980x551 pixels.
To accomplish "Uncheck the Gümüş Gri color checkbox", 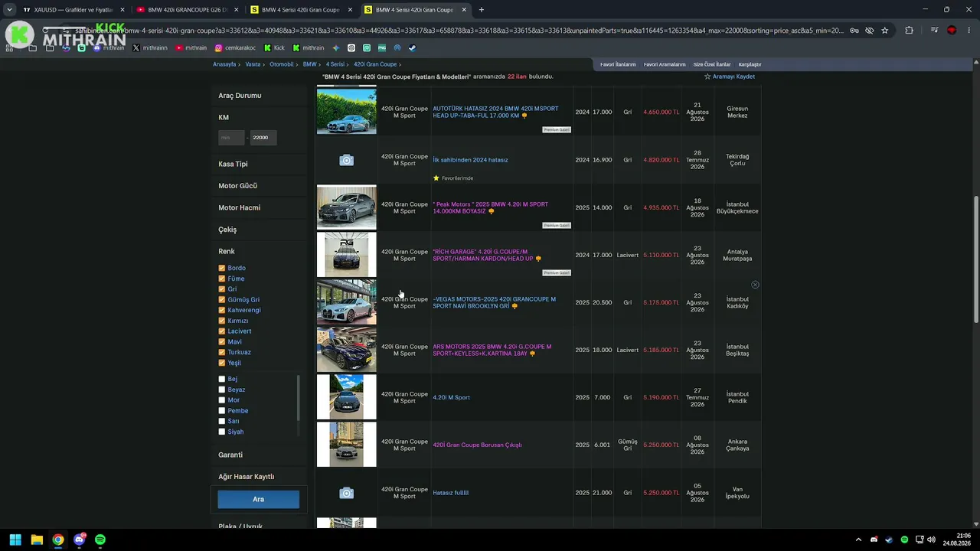I will point(222,300).
